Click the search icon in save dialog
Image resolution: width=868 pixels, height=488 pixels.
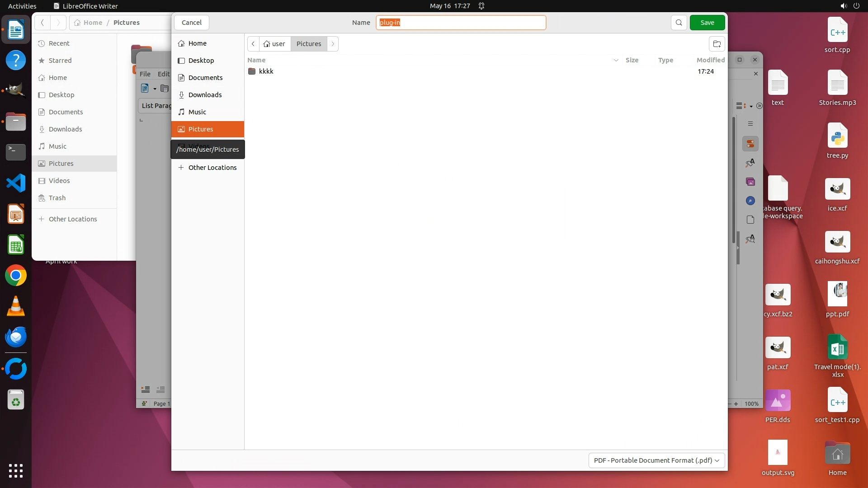[x=679, y=23]
